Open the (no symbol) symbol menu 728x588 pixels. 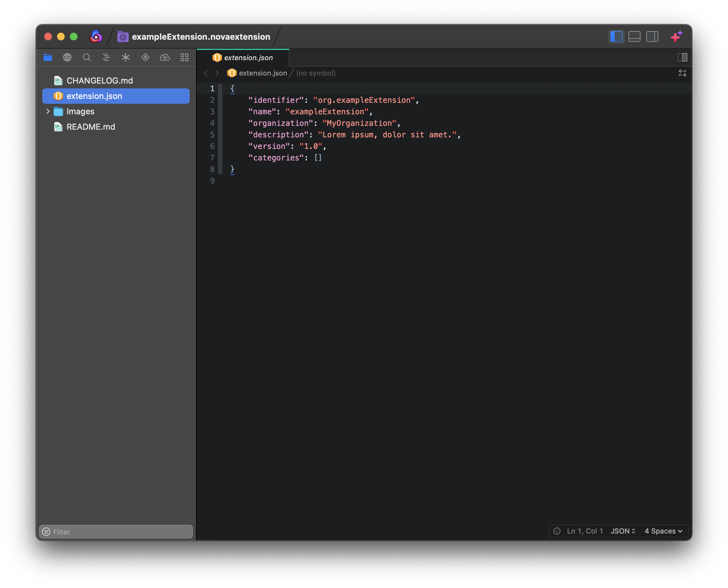point(316,73)
